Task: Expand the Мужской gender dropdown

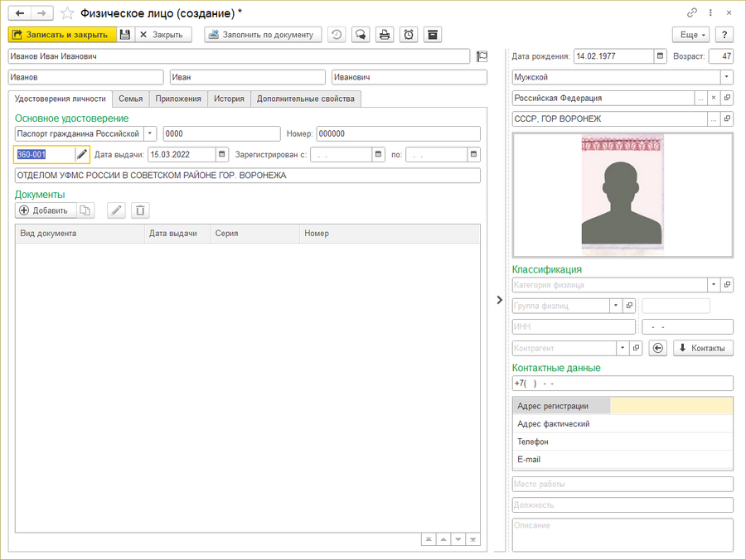Action: click(727, 77)
